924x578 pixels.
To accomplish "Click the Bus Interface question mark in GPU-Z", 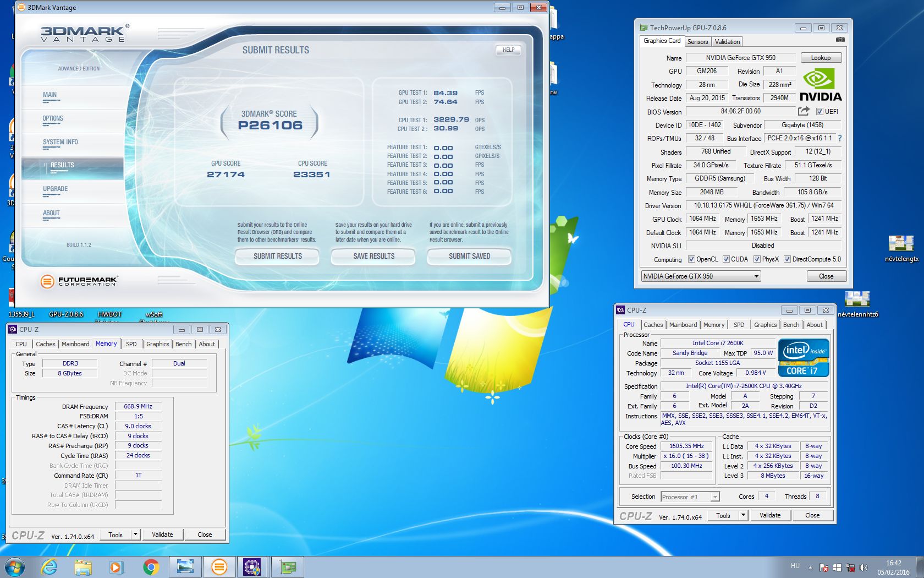I will coord(840,138).
